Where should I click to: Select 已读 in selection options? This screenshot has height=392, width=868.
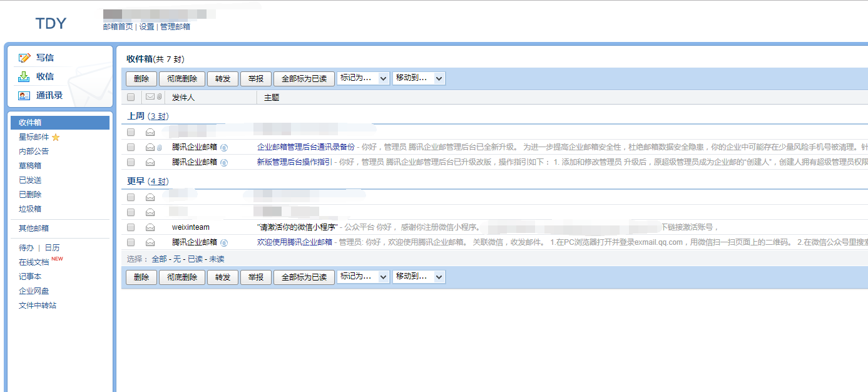(195, 259)
